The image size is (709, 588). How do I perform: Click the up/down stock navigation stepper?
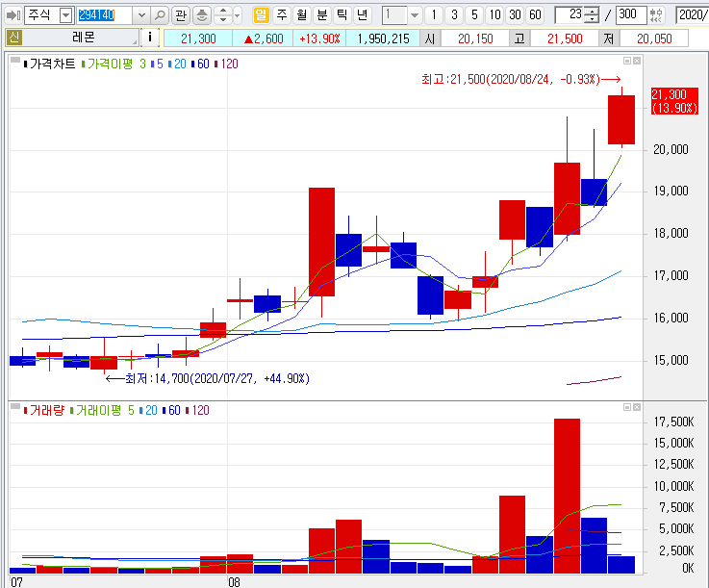(x=223, y=15)
